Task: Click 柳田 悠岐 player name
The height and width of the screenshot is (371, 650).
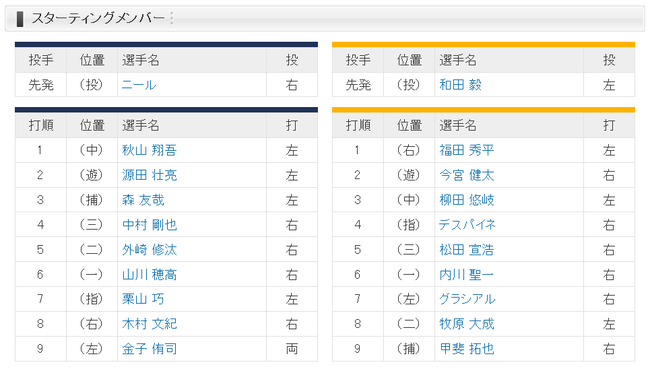Action: click(x=467, y=200)
